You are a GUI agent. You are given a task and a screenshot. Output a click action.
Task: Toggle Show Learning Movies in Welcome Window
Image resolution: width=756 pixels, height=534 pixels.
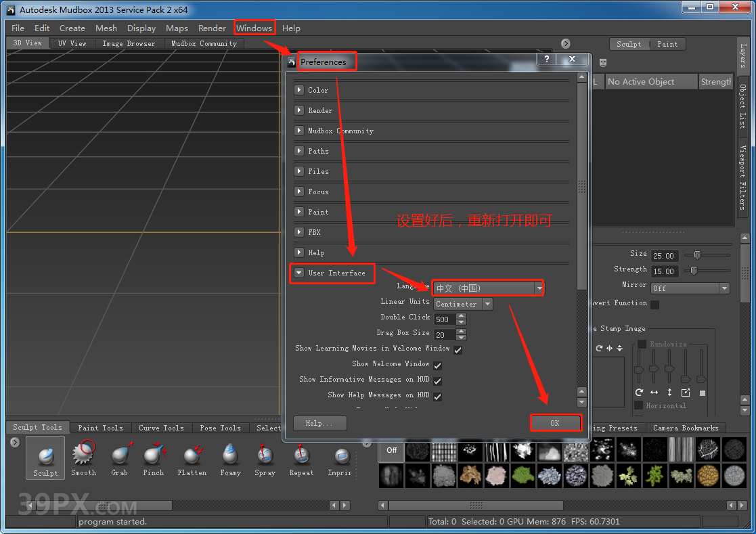tap(456, 349)
